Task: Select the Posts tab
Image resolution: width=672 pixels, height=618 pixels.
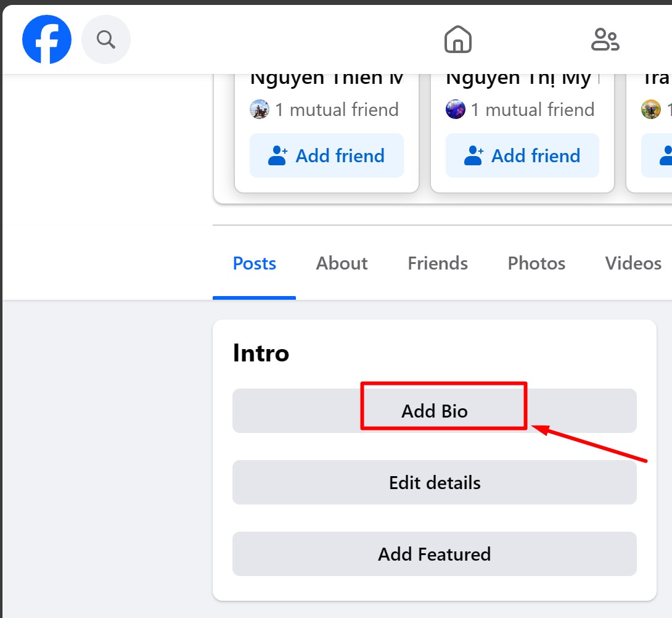Action: pyautogui.click(x=254, y=263)
